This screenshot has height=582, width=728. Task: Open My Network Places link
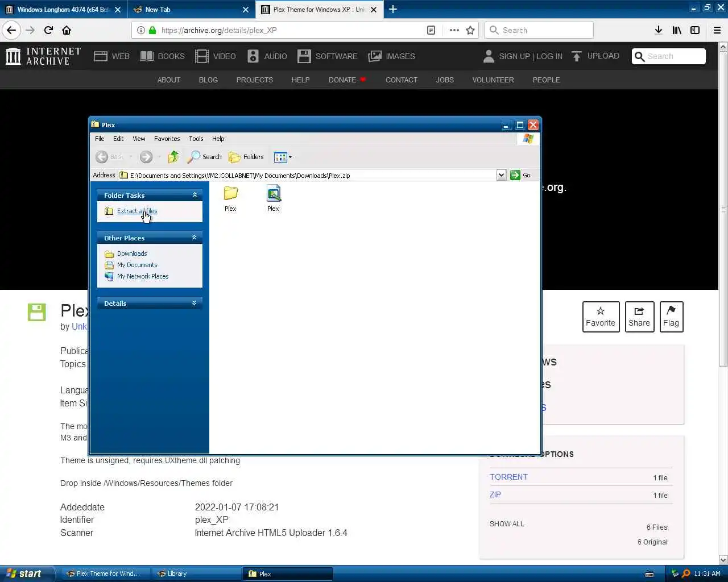click(143, 276)
